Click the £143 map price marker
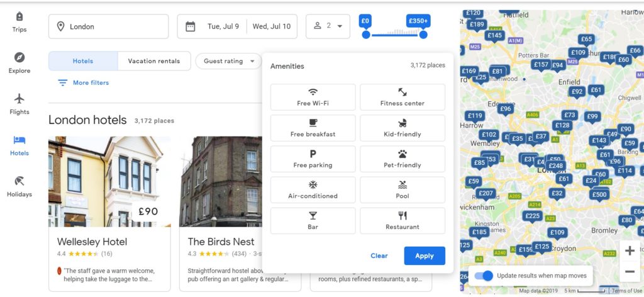This screenshot has width=644, height=297. (599, 140)
